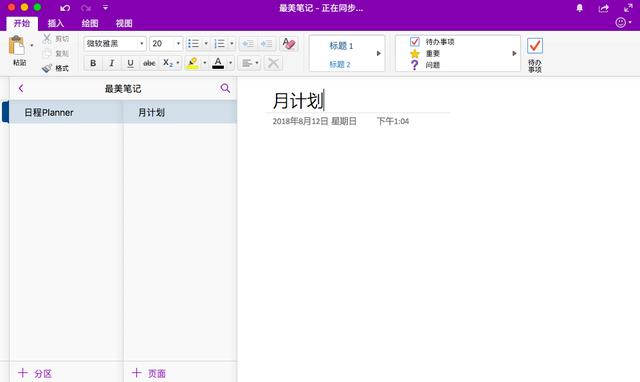Screen dimensions: 640x382
Task: Open subscript options dropdown arrow
Action: 178,63
